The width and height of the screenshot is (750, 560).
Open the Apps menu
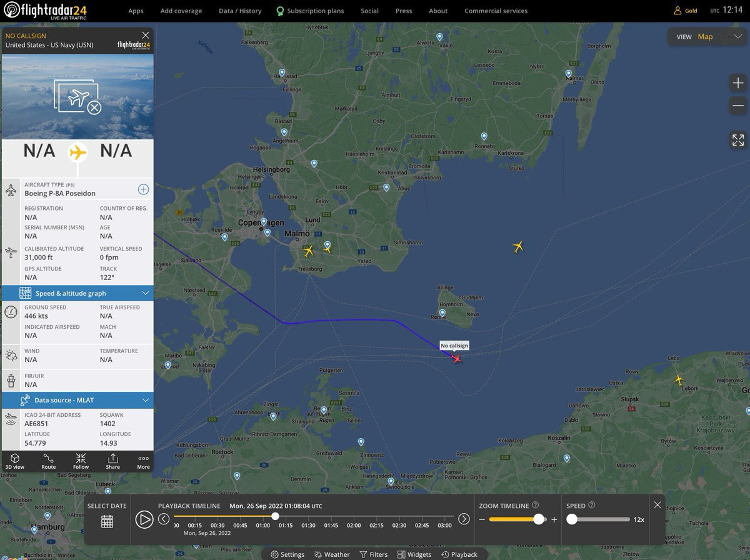pyautogui.click(x=136, y=11)
